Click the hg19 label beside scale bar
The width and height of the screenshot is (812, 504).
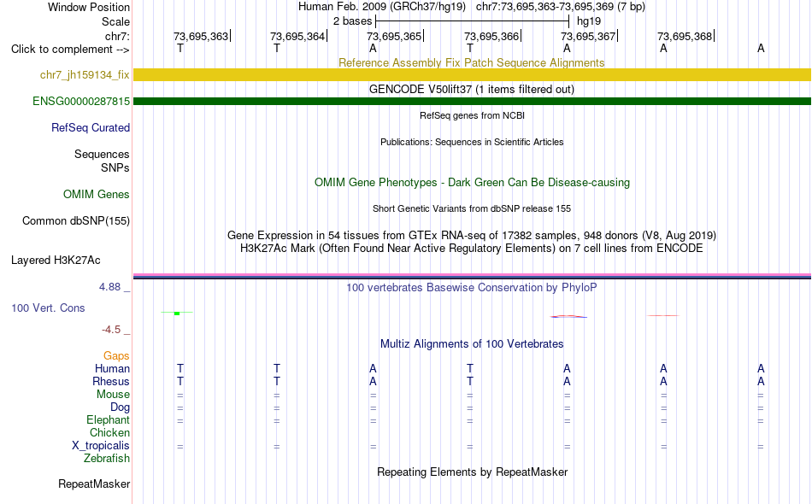tap(589, 21)
